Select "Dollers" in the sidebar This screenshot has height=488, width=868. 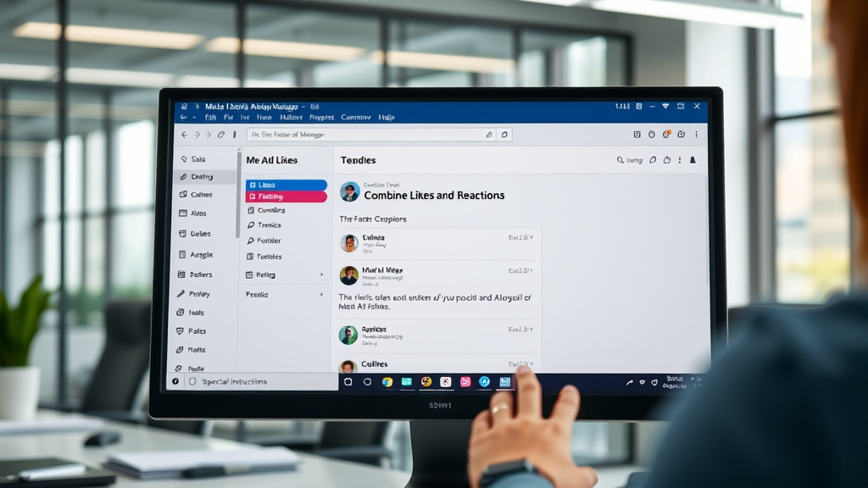tap(195, 274)
